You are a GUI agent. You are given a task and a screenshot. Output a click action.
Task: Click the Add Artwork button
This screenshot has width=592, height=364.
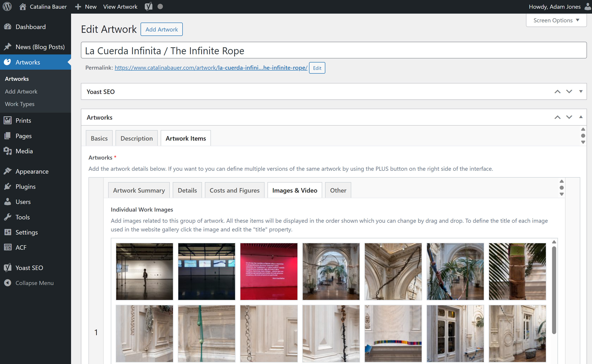[x=161, y=29]
